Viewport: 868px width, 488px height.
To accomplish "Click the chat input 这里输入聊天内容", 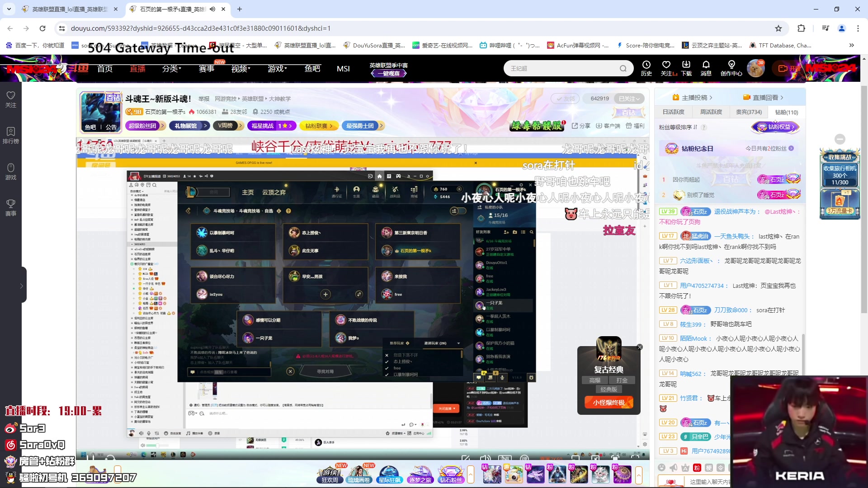I will point(709,482).
